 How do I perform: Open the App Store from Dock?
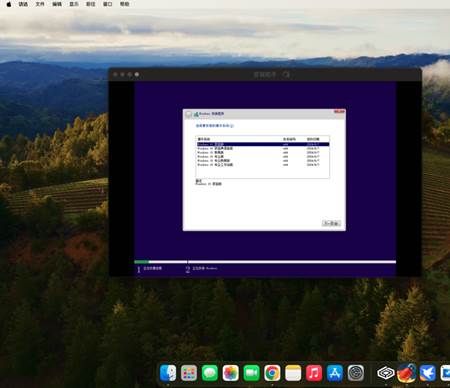(x=335, y=373)
